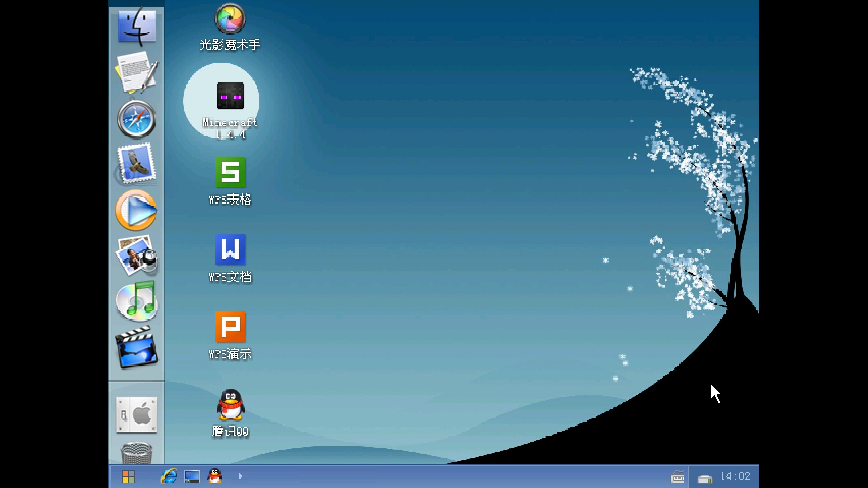868x488 pixels.
Task: Select the Minecraft 1.4.4 desktop shortcut
Action: coord(230,111)
